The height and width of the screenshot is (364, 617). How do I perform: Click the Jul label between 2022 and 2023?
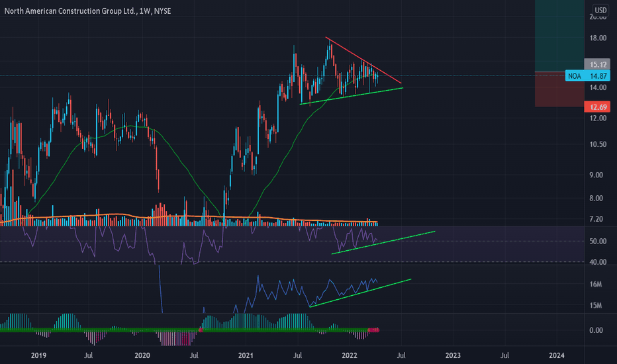(x=401, y=355)
